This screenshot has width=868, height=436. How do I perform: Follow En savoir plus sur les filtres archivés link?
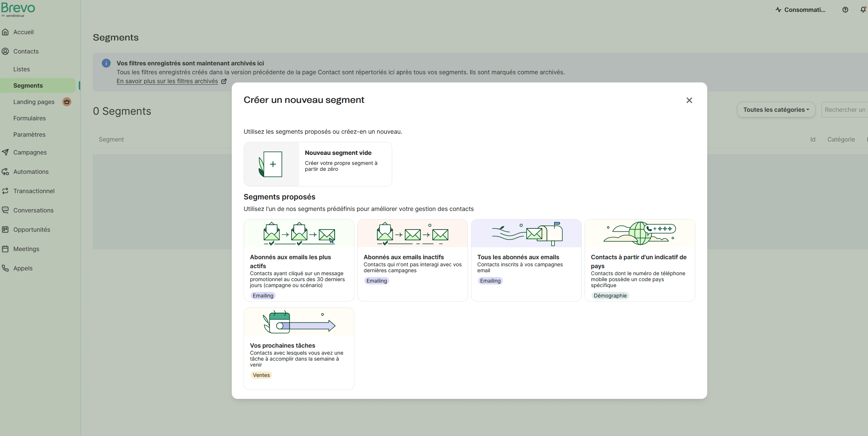coord(167,81)
